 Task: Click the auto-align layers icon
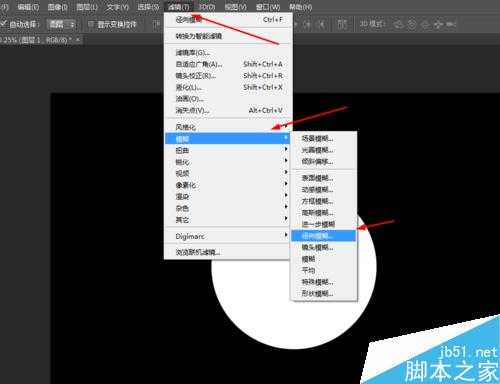click(342, 24)
